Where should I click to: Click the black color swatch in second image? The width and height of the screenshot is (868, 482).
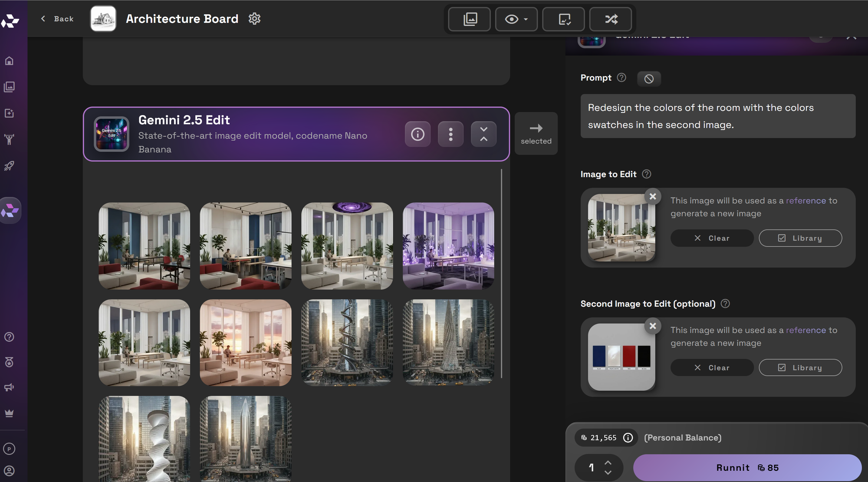pos(644,356)
